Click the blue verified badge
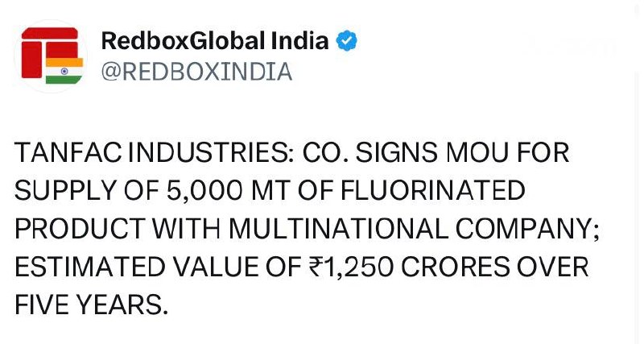Viewport: 644px width, 344px height. 347,41
